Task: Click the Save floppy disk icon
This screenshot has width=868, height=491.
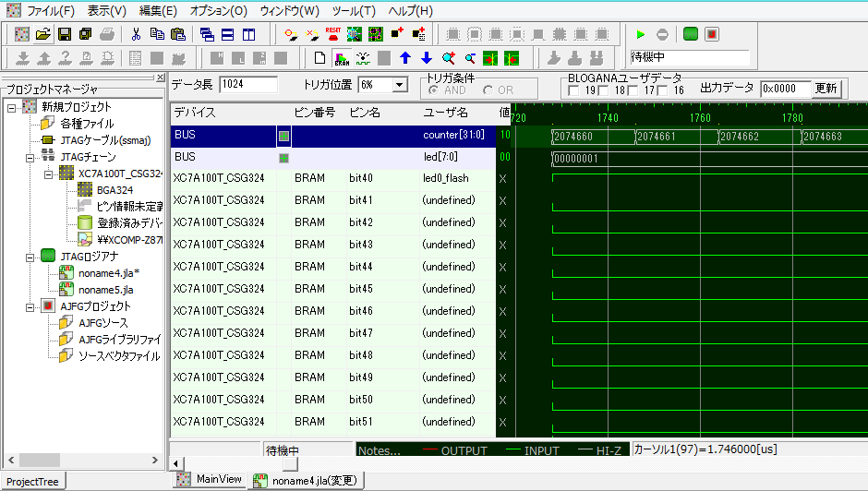Action: pos(65,34)
